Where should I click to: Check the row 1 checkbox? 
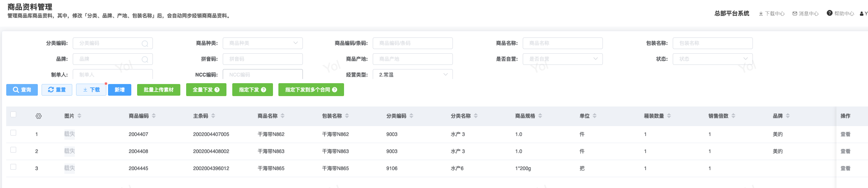pos(13,133)
